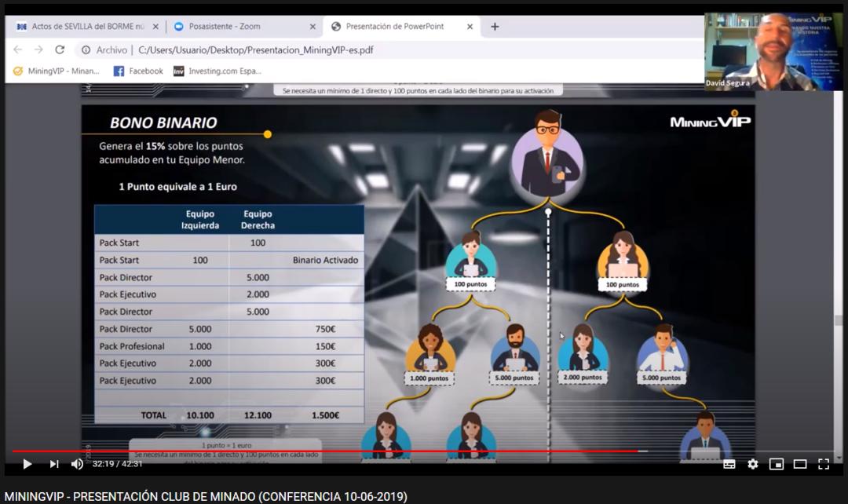Open a new browser tab
Image resolution: width=848 pixels, height=504 pixels.
tap(495, 27)
